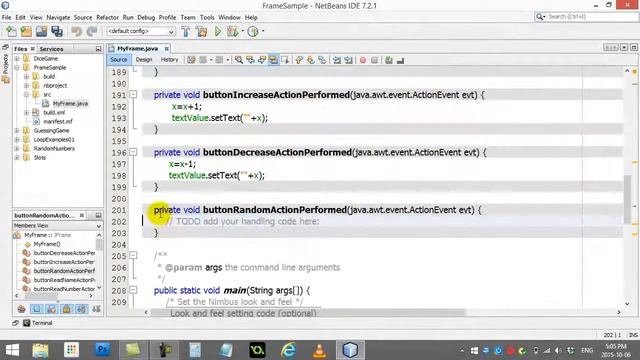Image resolution: width=640 pixels, height=360 pixels.
Task: Click the New File toolbar icon
Action: point(11,31)
